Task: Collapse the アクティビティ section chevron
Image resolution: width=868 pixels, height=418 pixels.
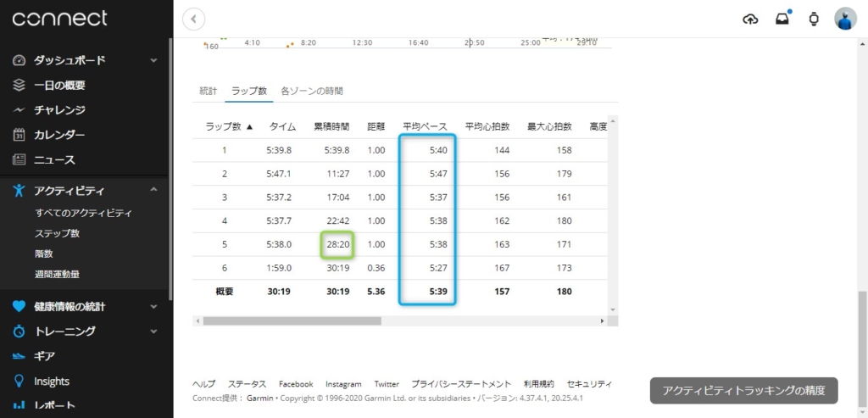Action: pos(153,191)
